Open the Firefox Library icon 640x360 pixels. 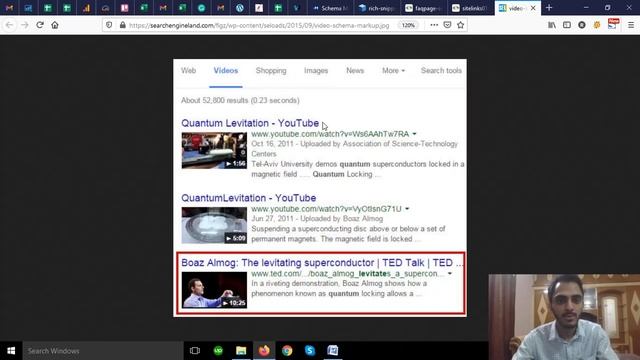(x=552, y=25)
